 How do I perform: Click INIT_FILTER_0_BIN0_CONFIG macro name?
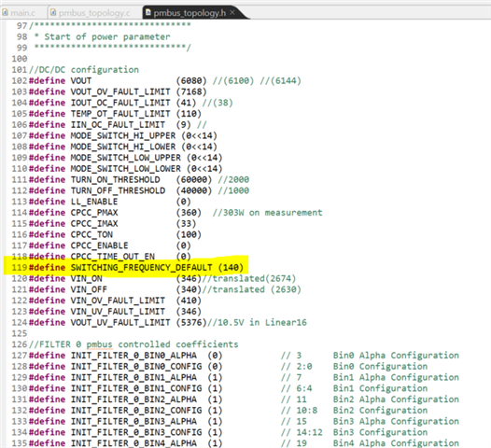(x=136, y=366)
